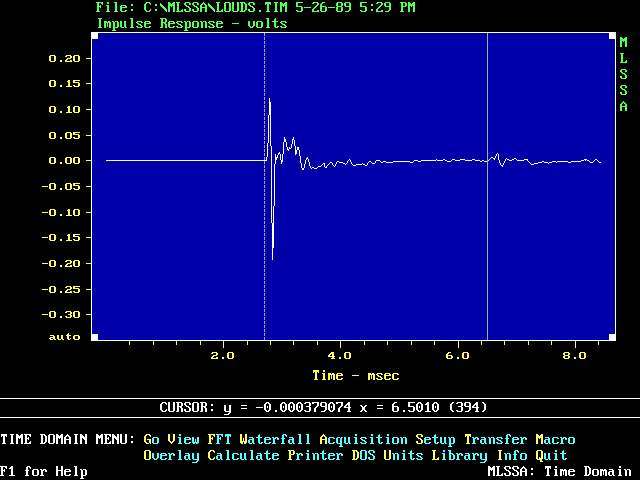This screenshot has width=640, height=480.
Task: Open the Overlay menu item
Action: [171, 456]
